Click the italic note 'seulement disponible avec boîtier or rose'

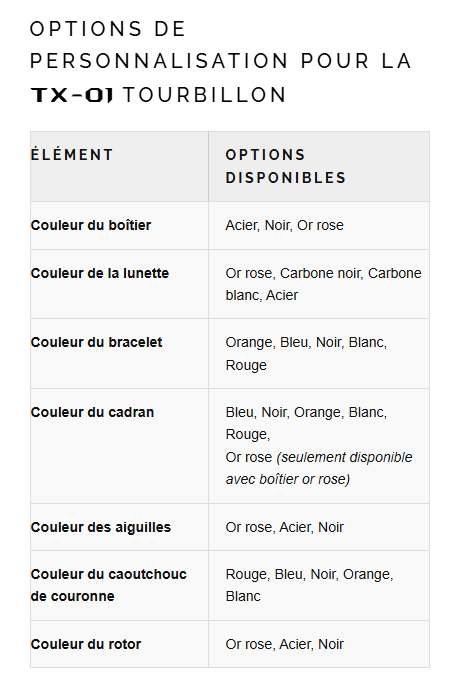(319, 468)
